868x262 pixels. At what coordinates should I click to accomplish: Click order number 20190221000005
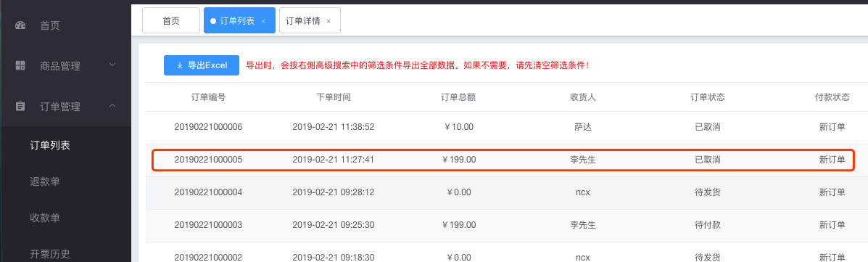208,160
